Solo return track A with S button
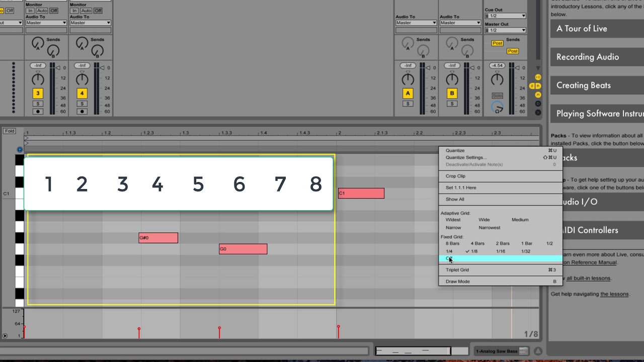644x362 pixels. coord(408,104)
